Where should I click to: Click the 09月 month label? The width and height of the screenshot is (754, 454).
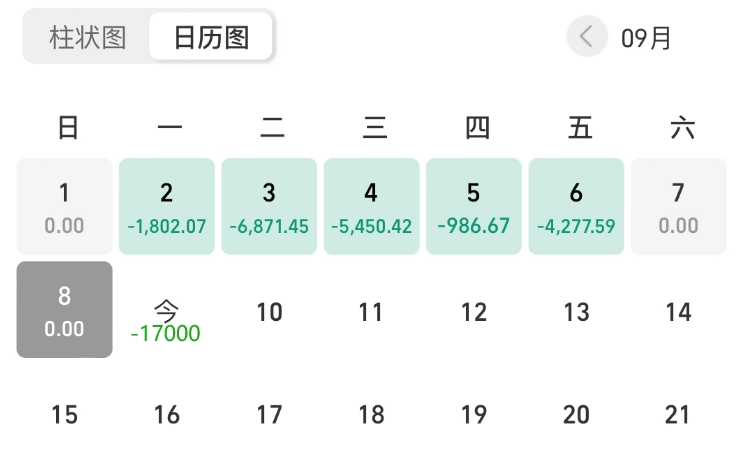click(x=646, y=38)
